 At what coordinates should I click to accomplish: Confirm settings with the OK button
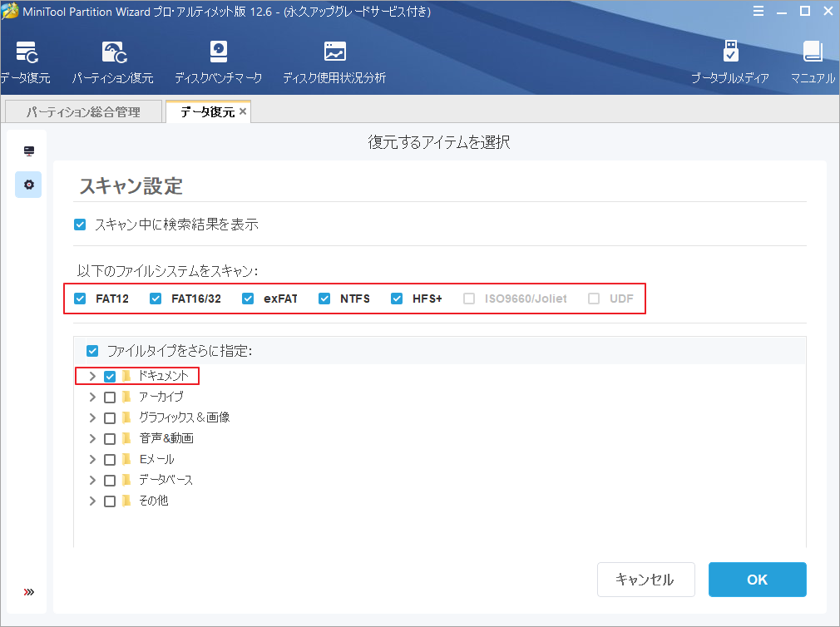pos(757,579)
